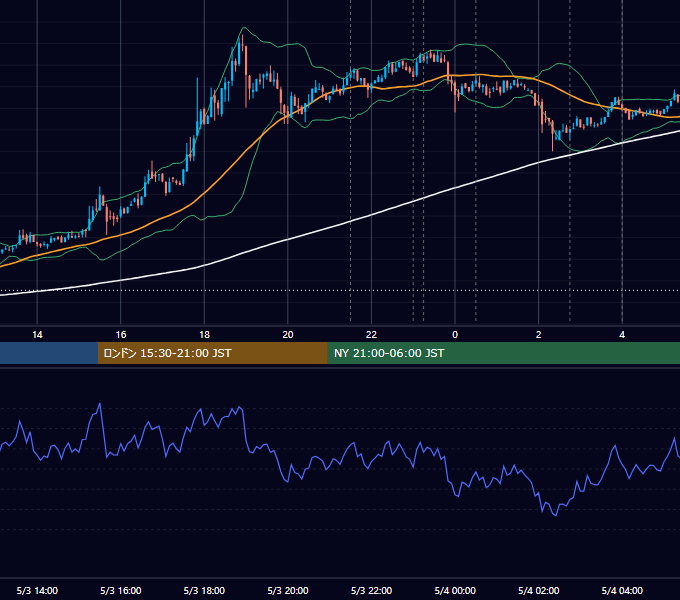Select the NY 21:00-06:00 JST session bar
The height and width of the screenshot is (600, 680).
[x=503, y=353]
